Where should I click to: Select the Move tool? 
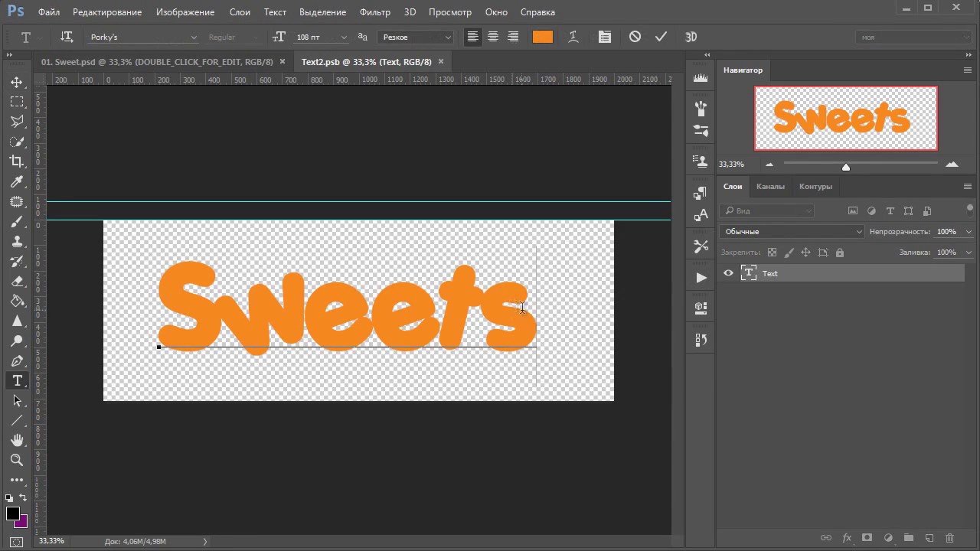(x=17, y=82)
